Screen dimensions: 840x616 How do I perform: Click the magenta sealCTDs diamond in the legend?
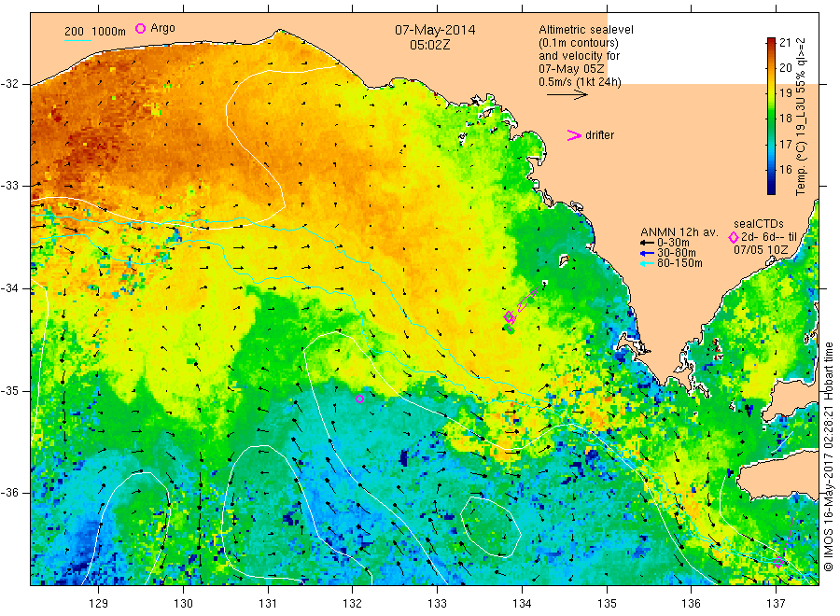734,237
